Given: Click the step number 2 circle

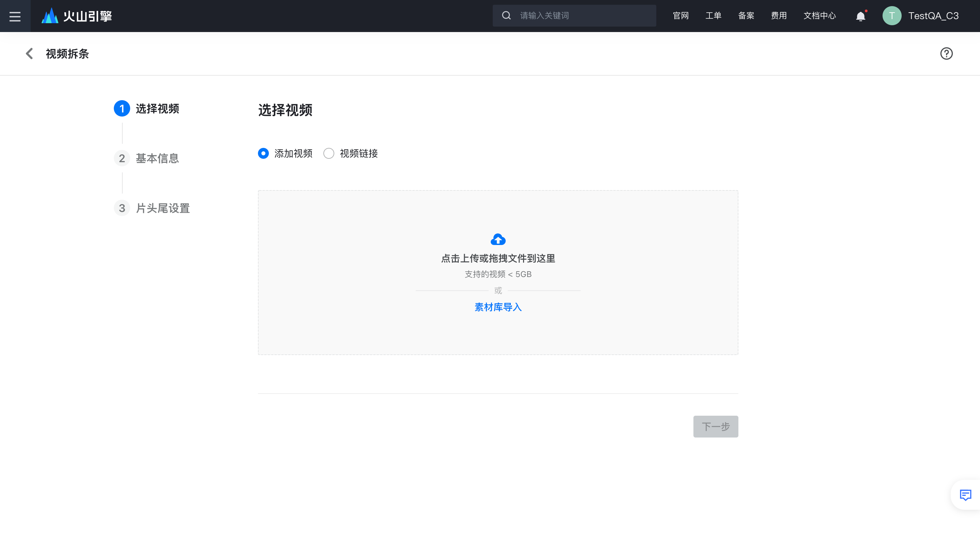Looking at the screenshot, I should tap(122, 158).
